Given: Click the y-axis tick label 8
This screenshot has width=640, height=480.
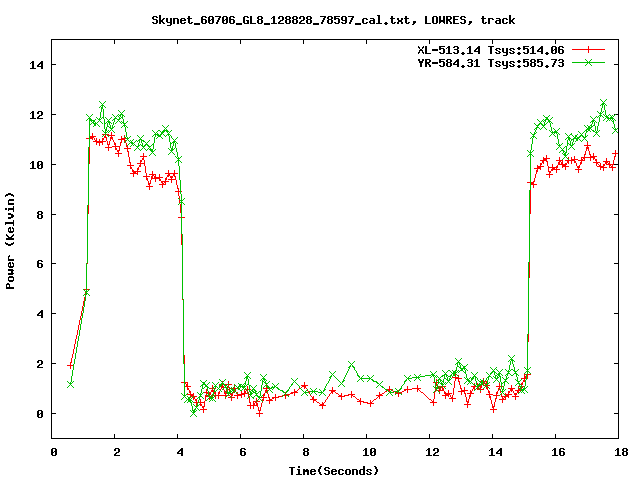Looking at the screenshot, I should pyautogui.click(x=40, y=215).
